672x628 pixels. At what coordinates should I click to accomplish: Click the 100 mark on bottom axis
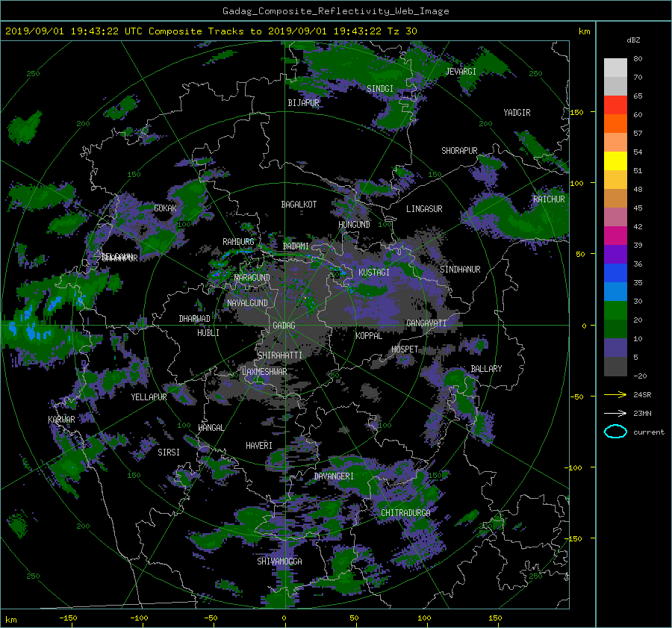click(424, 618)
